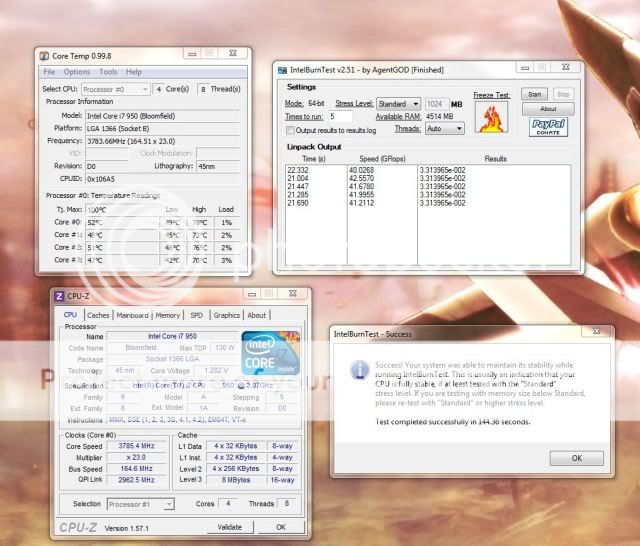Click Lithography 45nm field

click(x=218, y=166)
